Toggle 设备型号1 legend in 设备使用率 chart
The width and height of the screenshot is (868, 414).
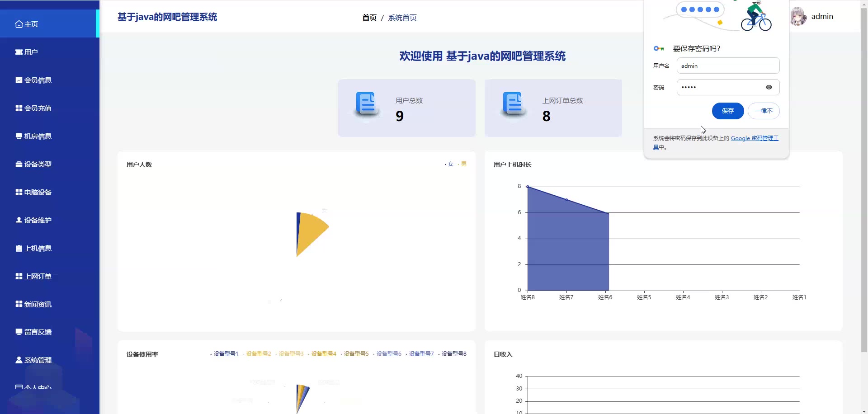tap(225, 354)
